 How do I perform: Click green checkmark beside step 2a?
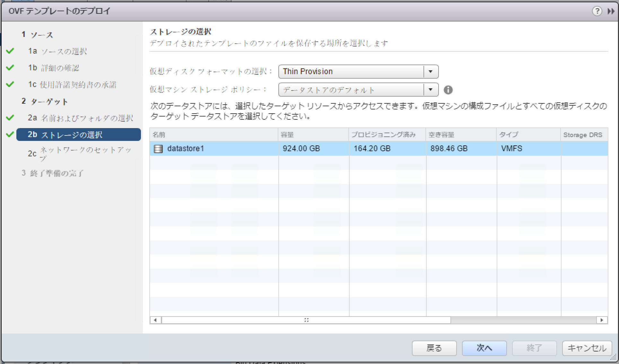[10, 117]
